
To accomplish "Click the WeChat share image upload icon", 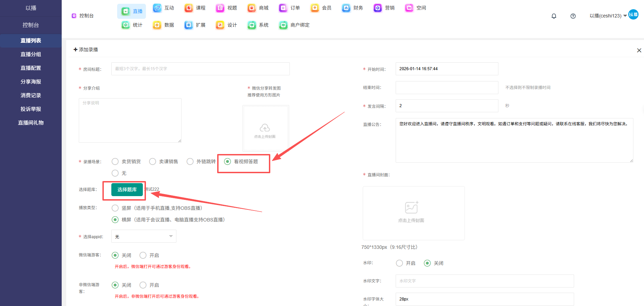I will click(265, 128).
